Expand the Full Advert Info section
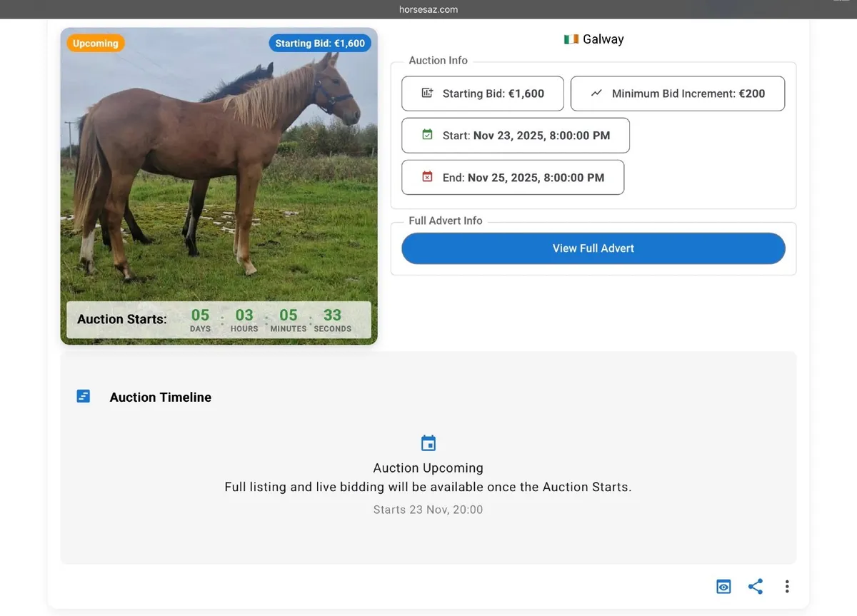857x616 pixels. point(445,221)
